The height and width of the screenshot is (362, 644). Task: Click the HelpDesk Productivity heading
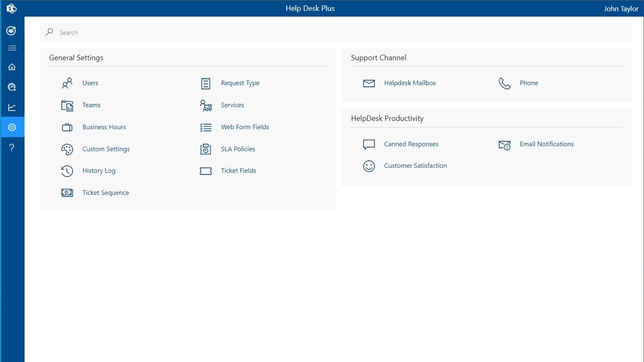387,118
